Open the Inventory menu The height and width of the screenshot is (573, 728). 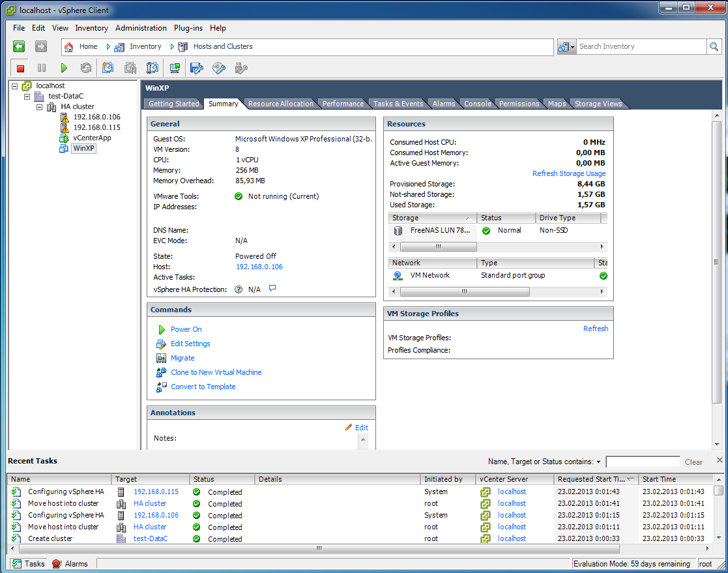click(x=91, y=28)
